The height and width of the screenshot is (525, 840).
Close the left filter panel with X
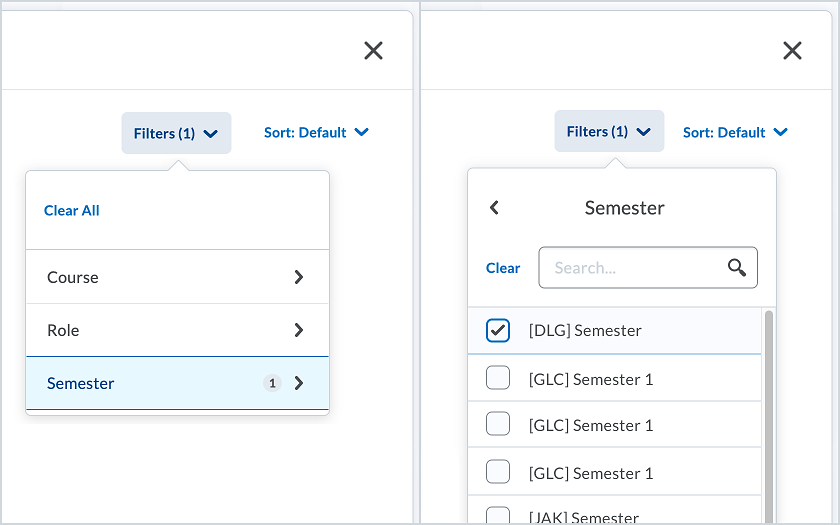pos(373,51)
